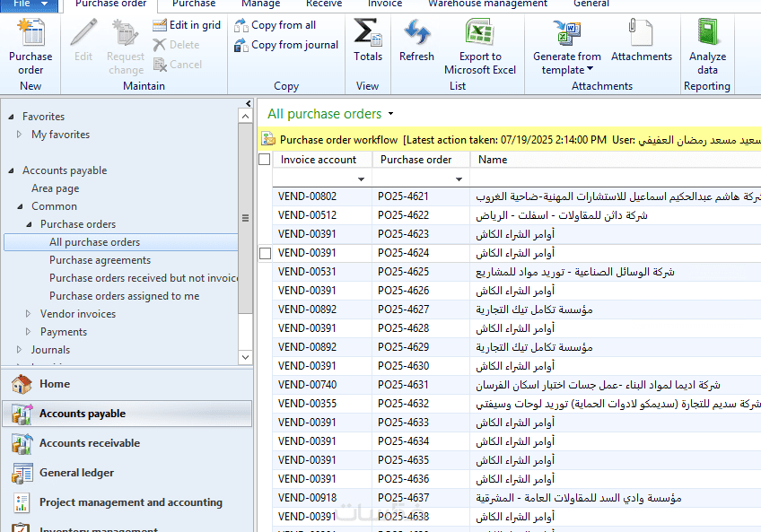Screen dimensions: 761x532
Task: Open the Invoice account filter dropdown
Action: coord(361,179)
